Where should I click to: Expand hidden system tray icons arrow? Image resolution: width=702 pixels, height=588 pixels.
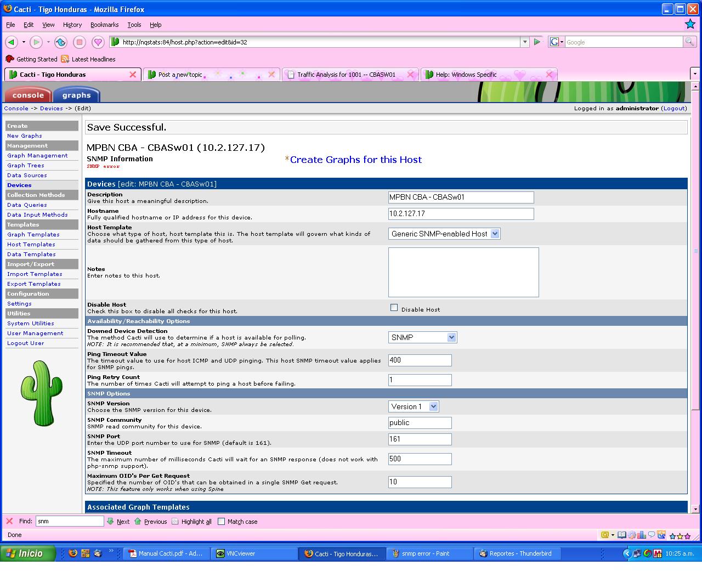tap(627, 553)
